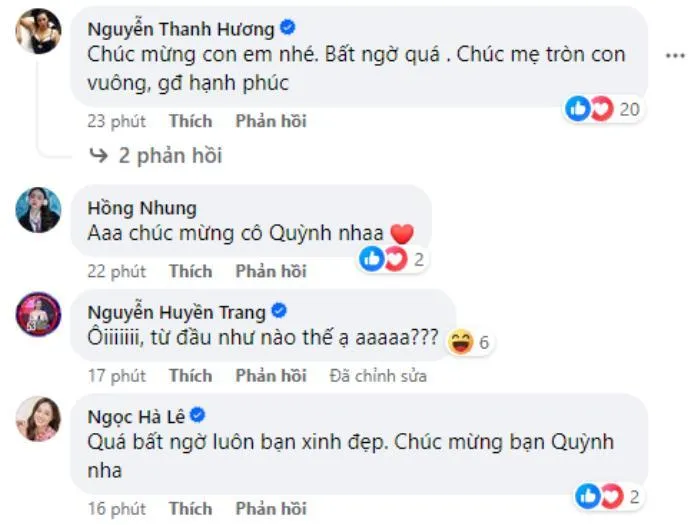The image size is (700, 525).
Task: Open the three-dots menu on Nguyễn Thanh Hương's comment
Action: [x=675, y=56]
